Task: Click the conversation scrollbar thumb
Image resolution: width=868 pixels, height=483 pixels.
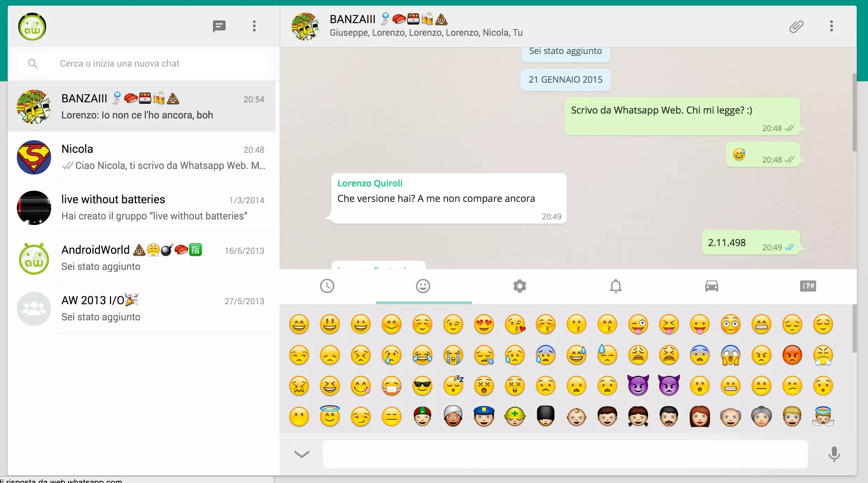Action: pos(854,112)
